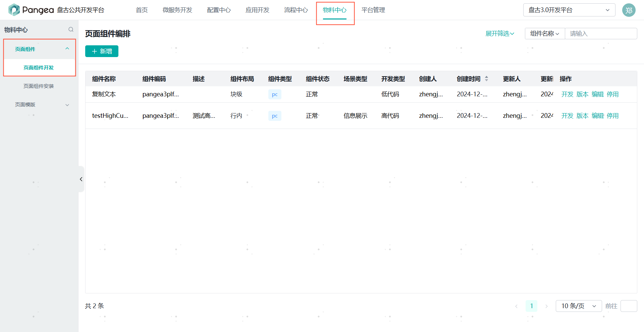
Task: Click 编辑 for the 复制文本 row
Action: click(x=597, y=94)
